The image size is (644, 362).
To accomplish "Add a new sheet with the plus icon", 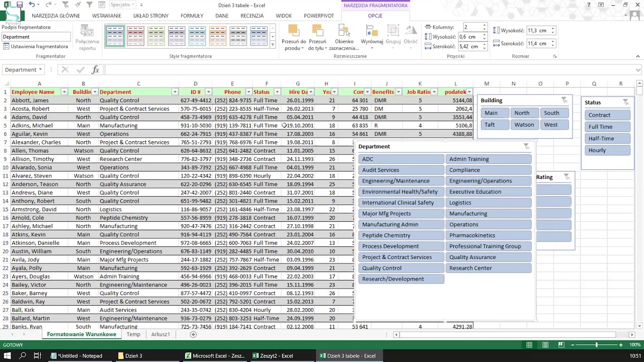I will pyautogui.click(x=193, y=334).
